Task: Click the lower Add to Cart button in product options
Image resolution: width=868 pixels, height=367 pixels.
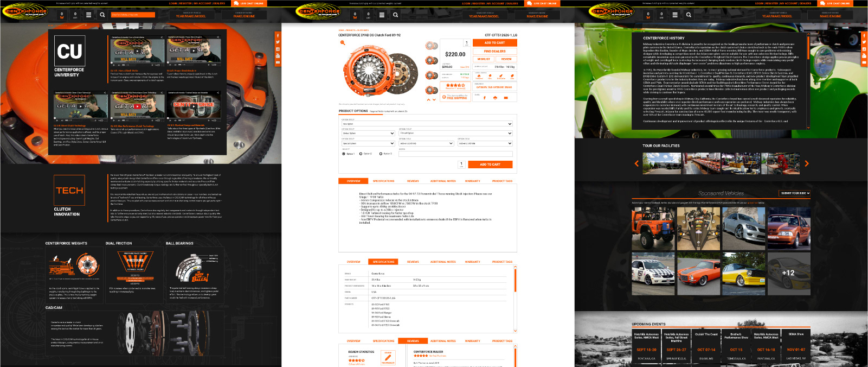Action: [x=490, y=164]
